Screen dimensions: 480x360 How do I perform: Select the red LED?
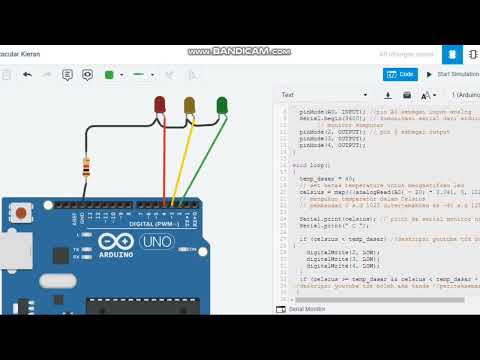point(160,104)
